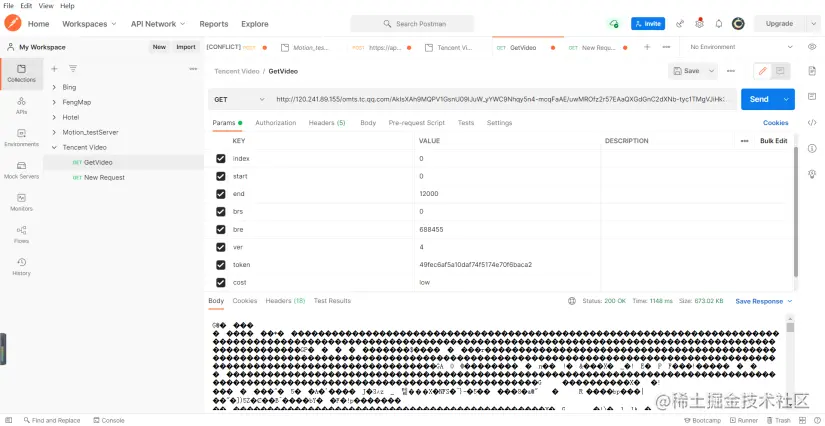Open the settings gear icon
Screen dimensions: 825x426
tap(699, 24)
